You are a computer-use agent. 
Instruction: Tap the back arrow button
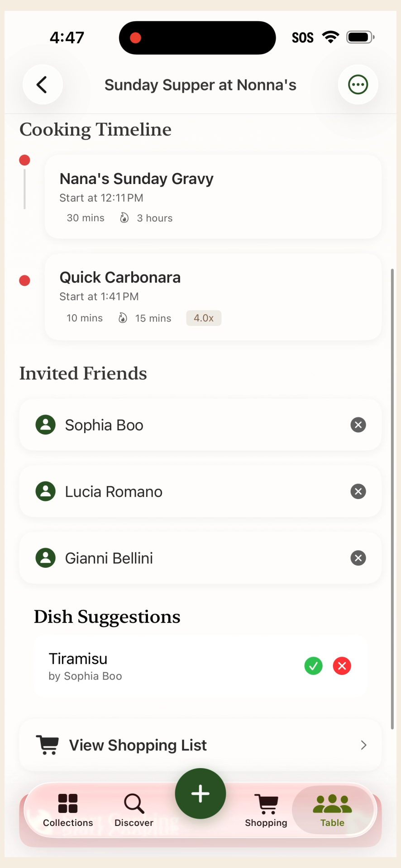click(x=43, y=85)
